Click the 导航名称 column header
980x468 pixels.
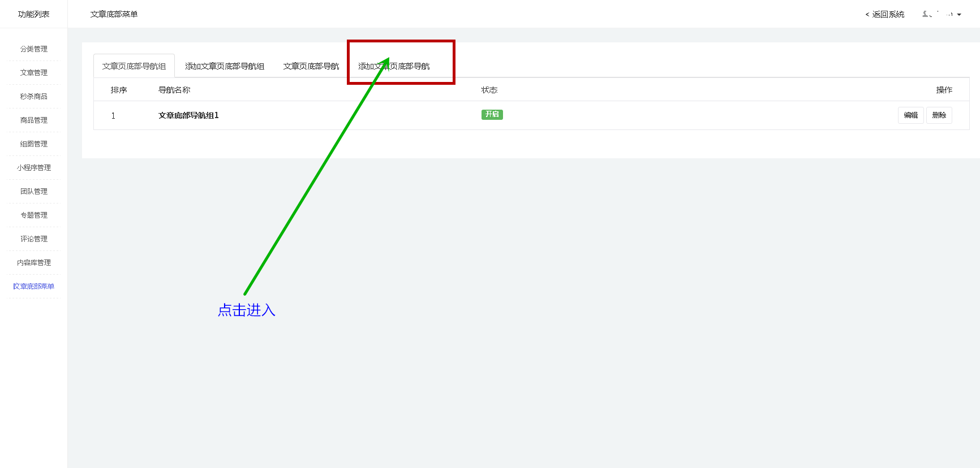click(x=174, y=90)
